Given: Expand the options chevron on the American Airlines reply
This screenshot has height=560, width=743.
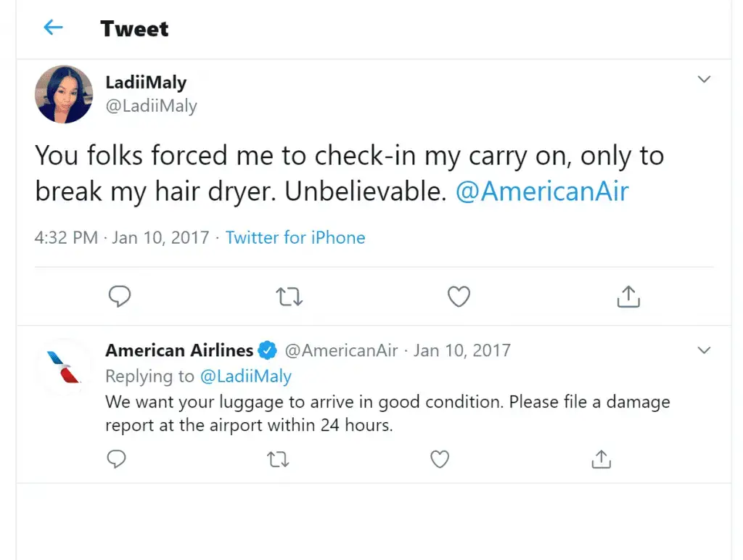Looking at the screenshot, I should click(704, 351).
